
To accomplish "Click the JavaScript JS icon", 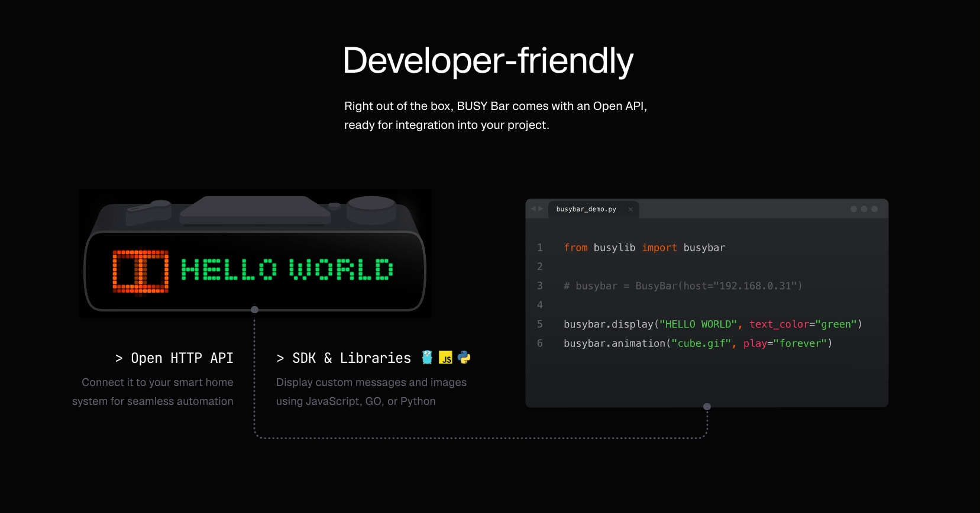I will (x=445, y=358).
